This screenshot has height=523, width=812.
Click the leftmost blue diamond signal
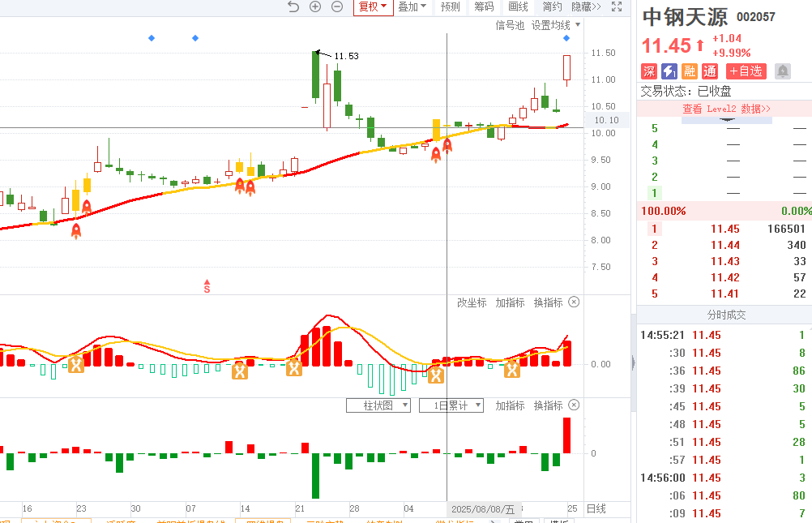point(152,38)
